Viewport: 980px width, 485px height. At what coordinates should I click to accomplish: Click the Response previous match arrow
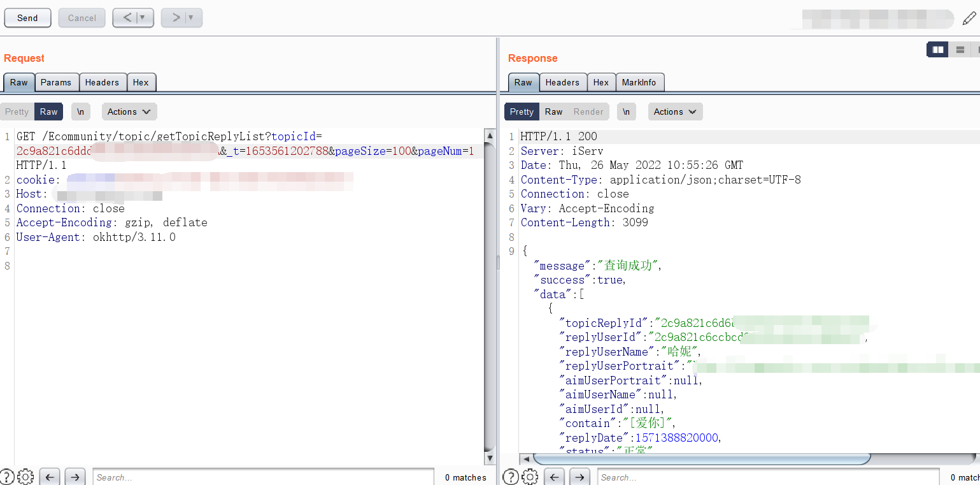click(x=554, y=477)
